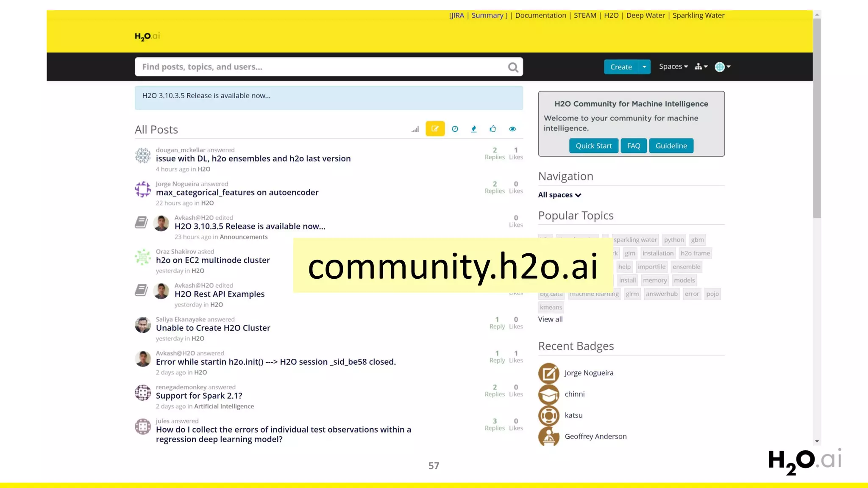Open the Deep Water top link
The width and height of the screenshot is (868, 488).
(x=645, y=15)
